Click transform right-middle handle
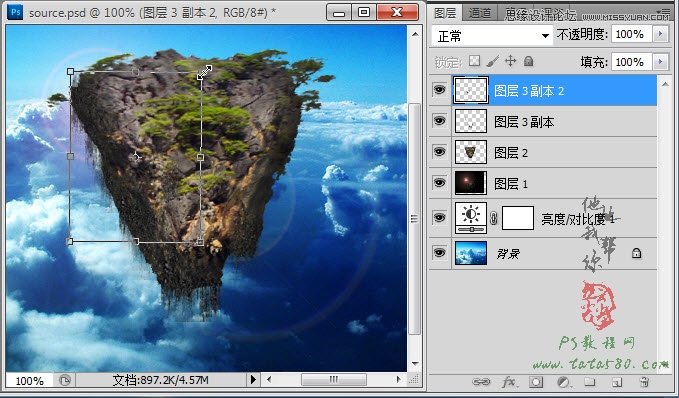Screen dimensions: 679x398 200,157
